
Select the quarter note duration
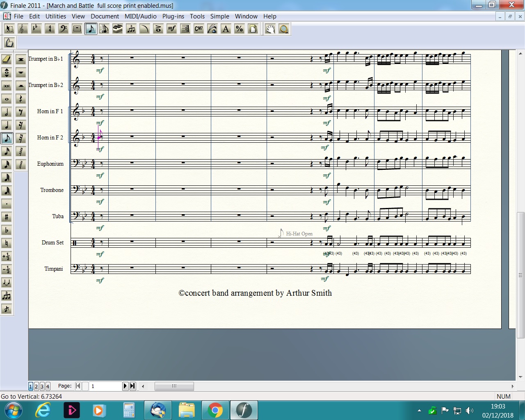[x=7, y=125]
